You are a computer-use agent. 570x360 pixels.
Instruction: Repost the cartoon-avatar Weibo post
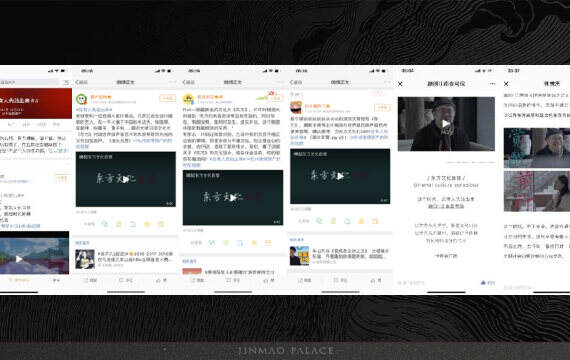click(305, 280)
